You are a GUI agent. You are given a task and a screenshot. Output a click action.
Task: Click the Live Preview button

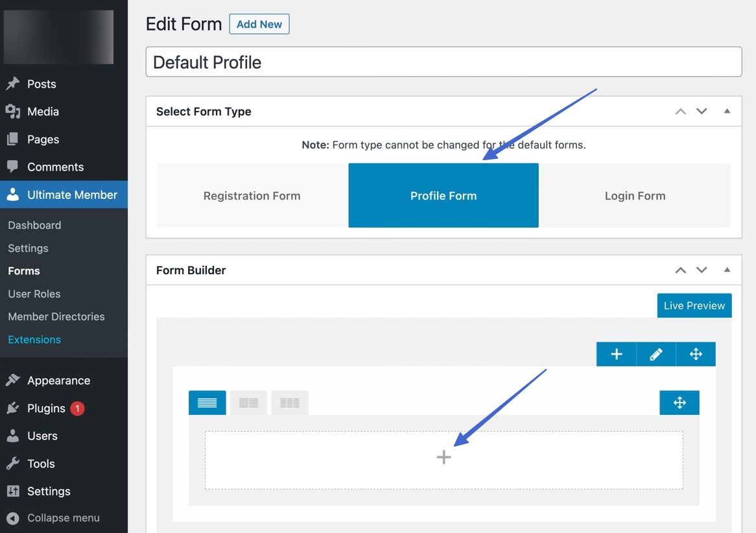point(694,305)
